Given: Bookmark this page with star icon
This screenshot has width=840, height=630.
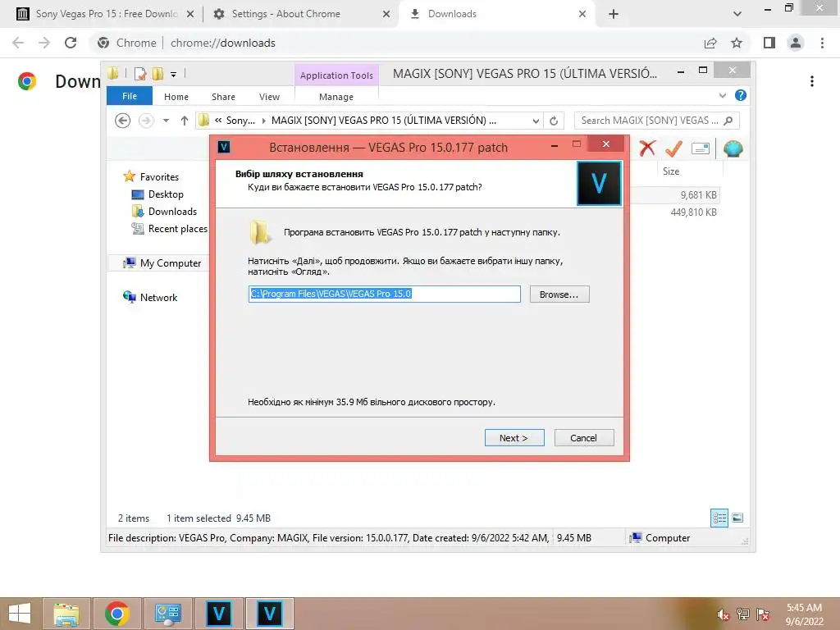Looking at the screenshot, I should (x=737, y=43).
